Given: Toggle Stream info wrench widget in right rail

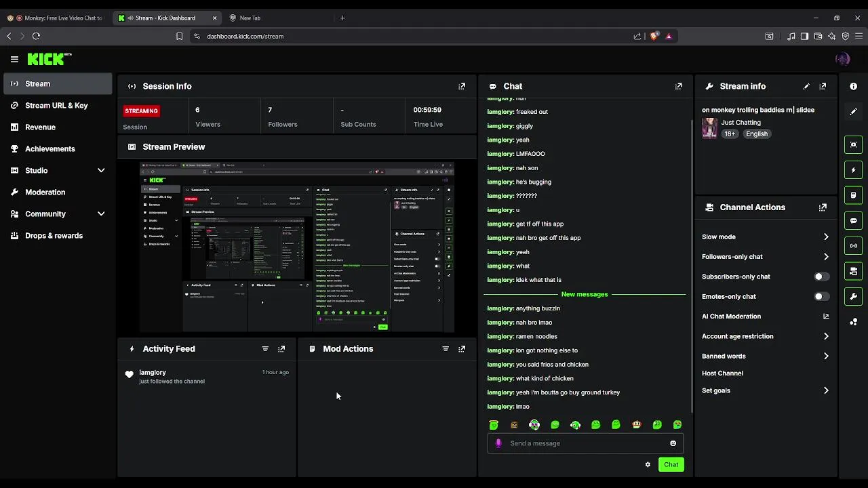Looking at the screenshot, I should click(x=853, y=296).
